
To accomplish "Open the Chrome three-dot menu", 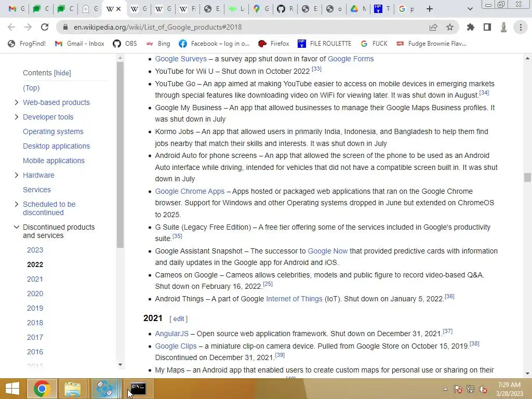I will coord(521,27).
